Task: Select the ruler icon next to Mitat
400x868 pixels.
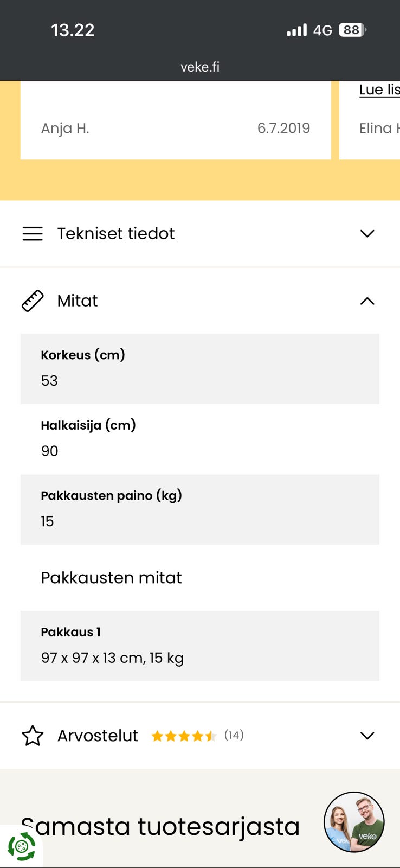Action: [32, 301]
